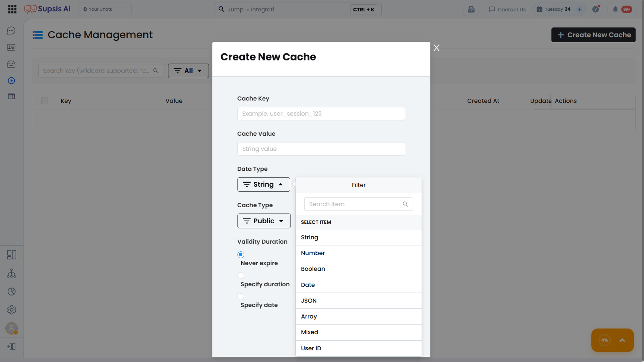Click the Key column header
Screen dimensions: 644x362
[66, 101]
